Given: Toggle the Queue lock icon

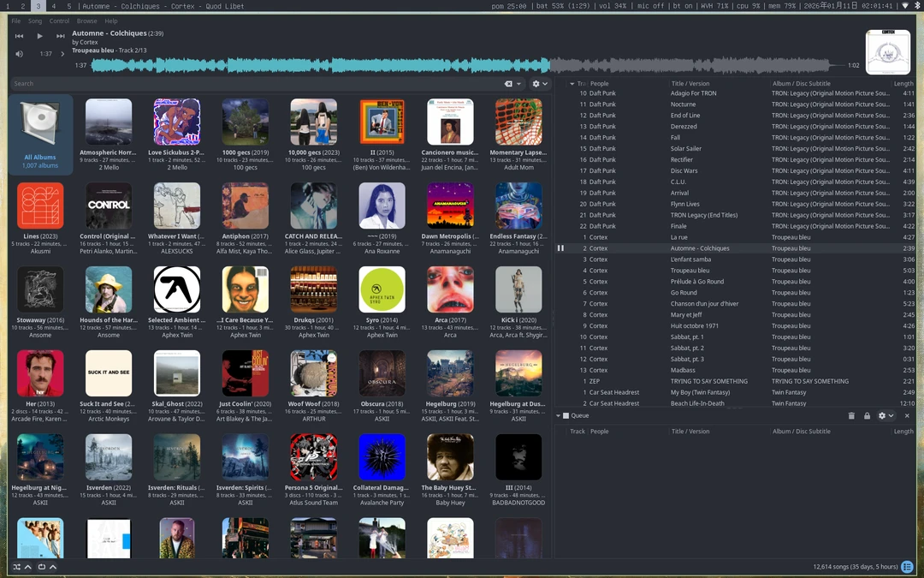Looking at the screenshot, I should pyautogui.click(x=867, y=415).
